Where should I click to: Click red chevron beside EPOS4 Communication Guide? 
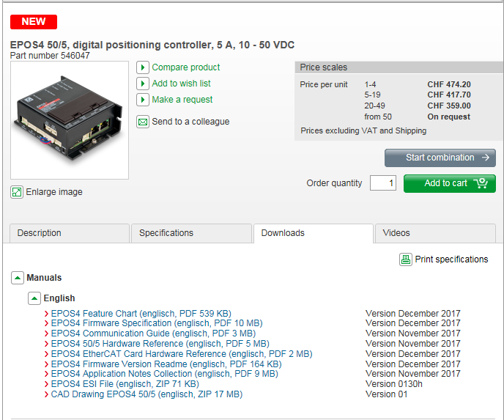(46, 334)
